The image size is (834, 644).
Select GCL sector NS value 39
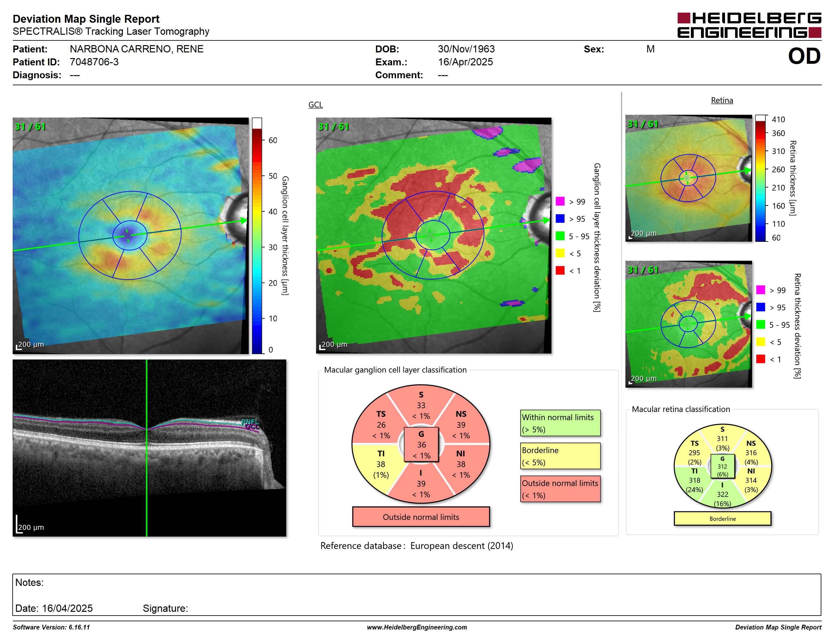click(461, 425)
